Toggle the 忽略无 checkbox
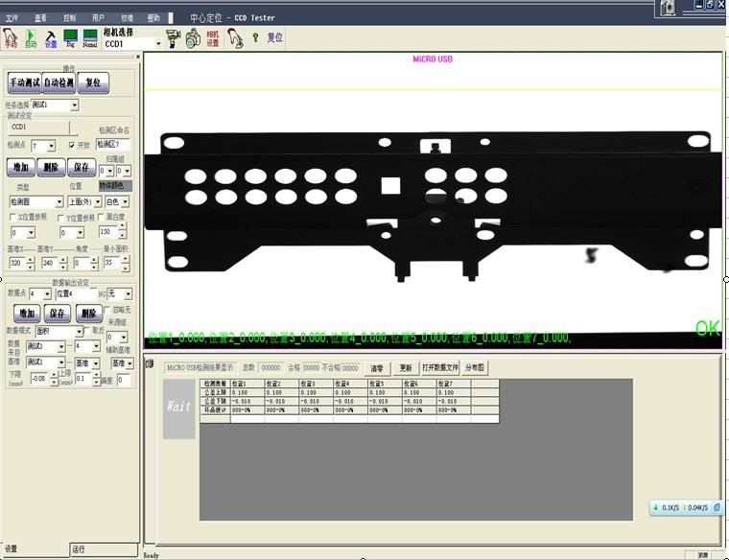The height and width of the screenshot is (560, 729). [107, 310]
